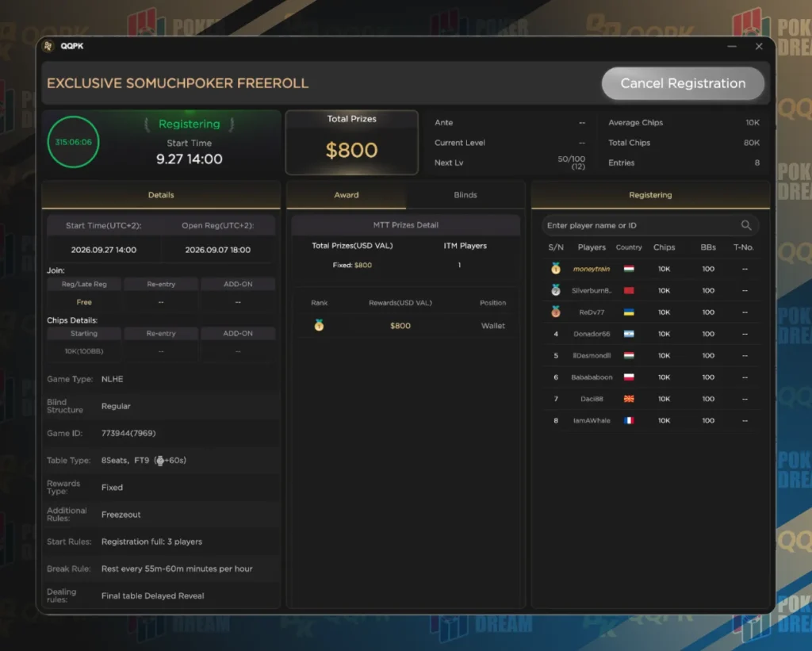Click the bronze medal beside ReDv77
812x651 pixels.
click(x=556, y=312)
